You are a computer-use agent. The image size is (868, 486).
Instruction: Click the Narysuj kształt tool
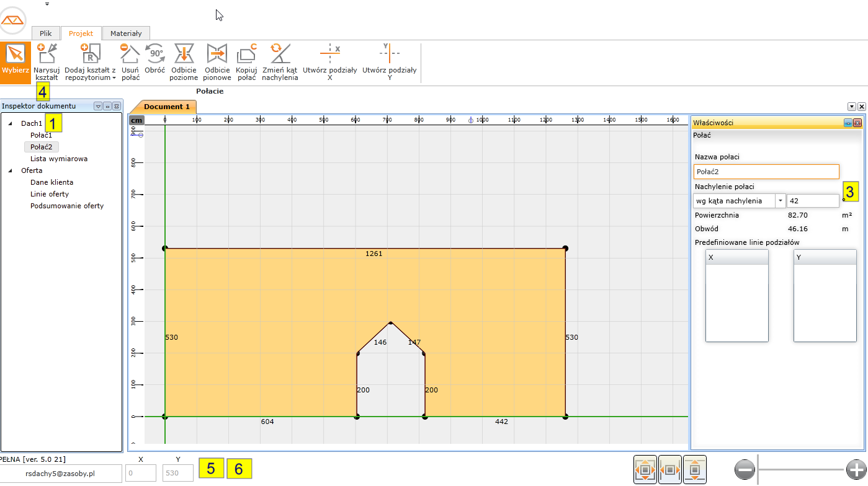click(47, 62)
